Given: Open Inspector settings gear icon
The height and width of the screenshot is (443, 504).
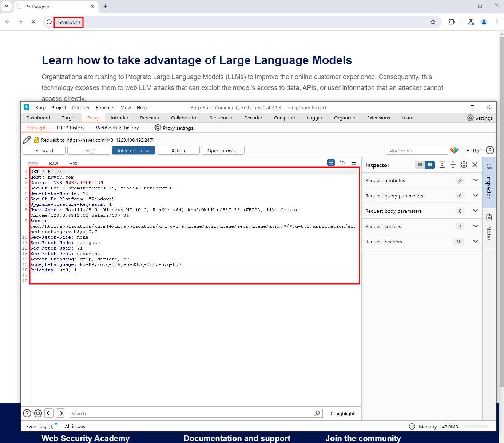Looking at the screenshot, I should coord(464,165).
